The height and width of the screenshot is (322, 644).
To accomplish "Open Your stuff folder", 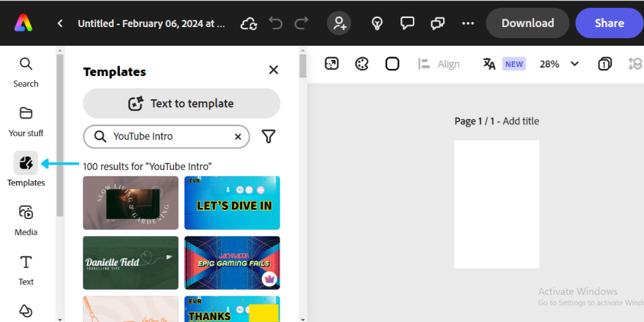I will [x=26, y=122].
